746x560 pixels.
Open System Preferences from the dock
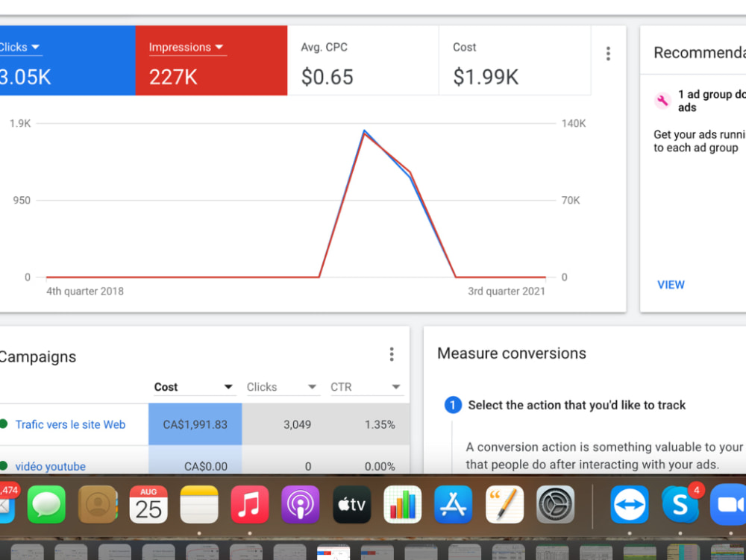pyautogui.click(x=555, y=504)
